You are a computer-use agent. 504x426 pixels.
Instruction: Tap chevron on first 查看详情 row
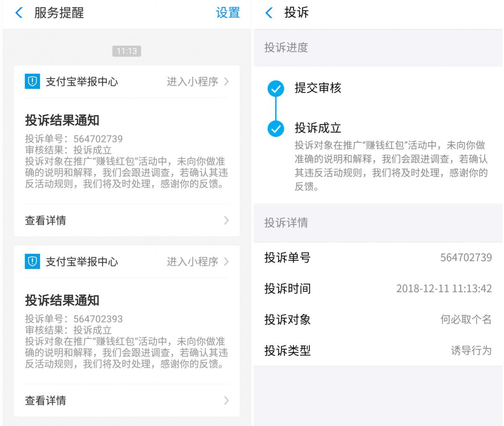tap(226, 220)
